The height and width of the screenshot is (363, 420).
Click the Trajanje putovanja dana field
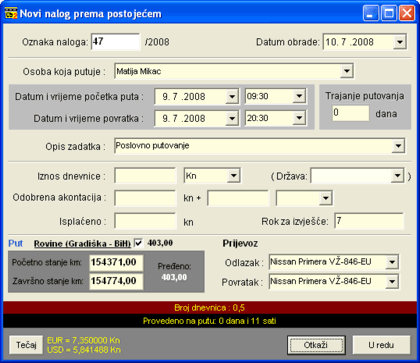[x=351, y=113]
